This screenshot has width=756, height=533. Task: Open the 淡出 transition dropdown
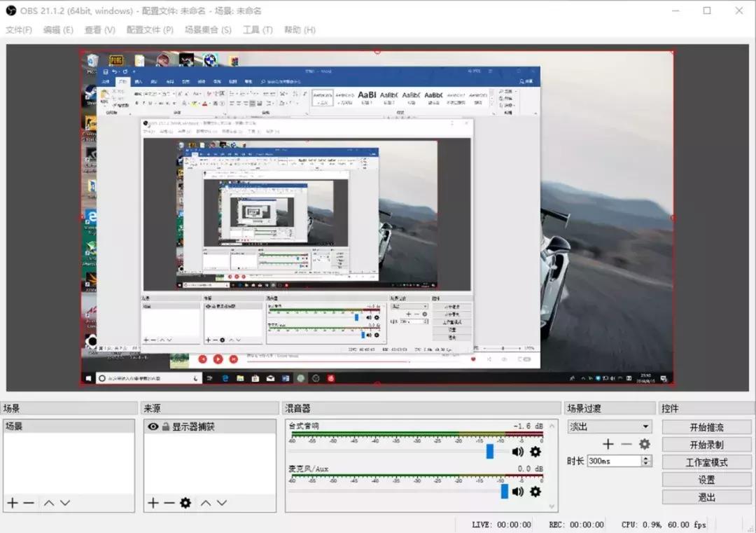(608, 426)
